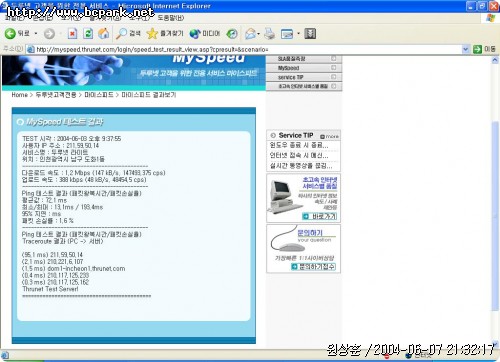Click the grey Forward arrow button

(x=49, y=34)
